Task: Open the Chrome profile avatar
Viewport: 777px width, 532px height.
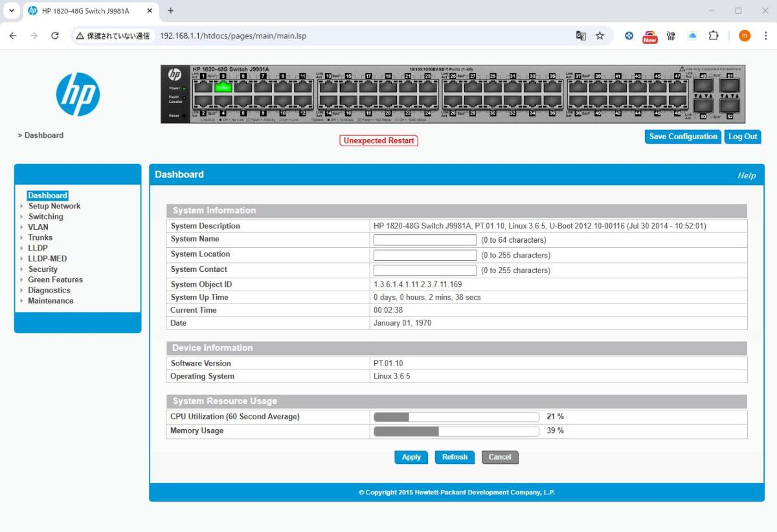Action: 745,36
